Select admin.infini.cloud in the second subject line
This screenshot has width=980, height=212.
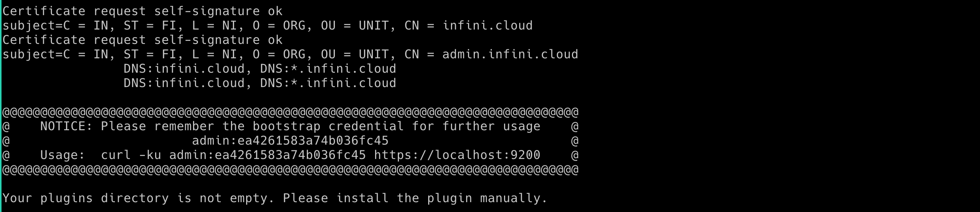click(x=510, y=55)
